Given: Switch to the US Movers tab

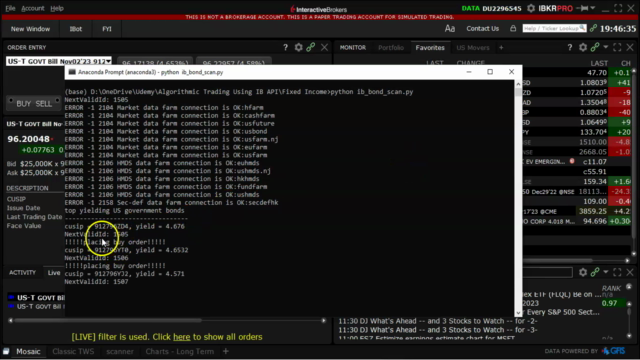Looking at the screenshot, I should pos(473,48).
